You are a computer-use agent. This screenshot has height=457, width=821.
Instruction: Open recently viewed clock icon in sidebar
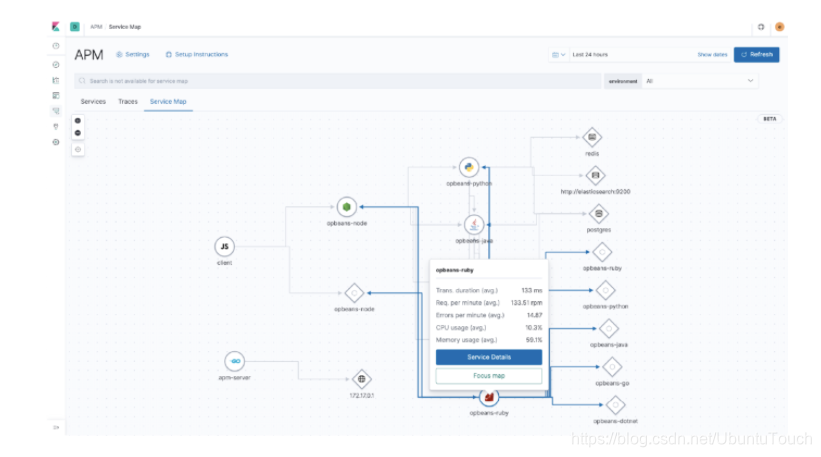tap(56, 46)
